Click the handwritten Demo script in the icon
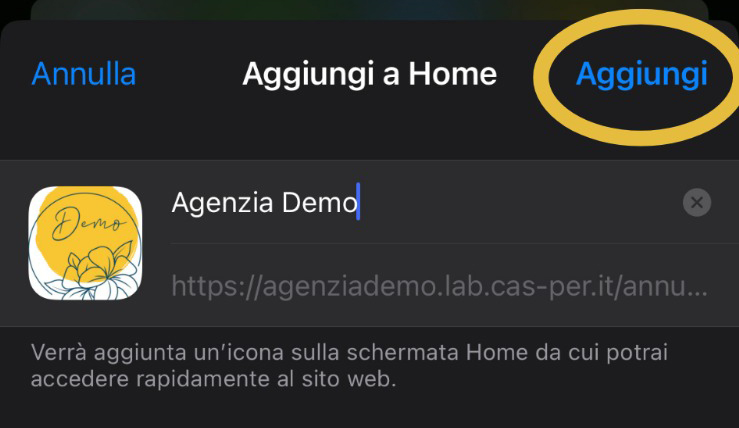Viewport: 739px width, 428px height. tap(88, 224)
